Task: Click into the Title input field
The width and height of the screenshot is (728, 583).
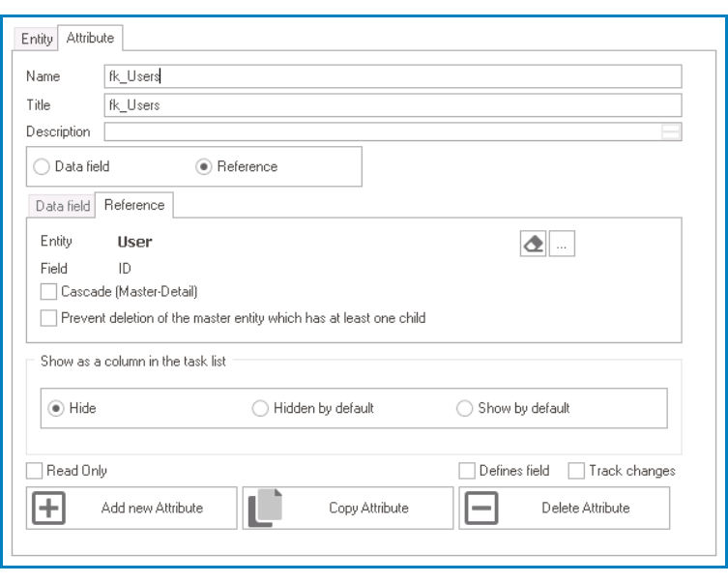Action: [x=393, y=105]
